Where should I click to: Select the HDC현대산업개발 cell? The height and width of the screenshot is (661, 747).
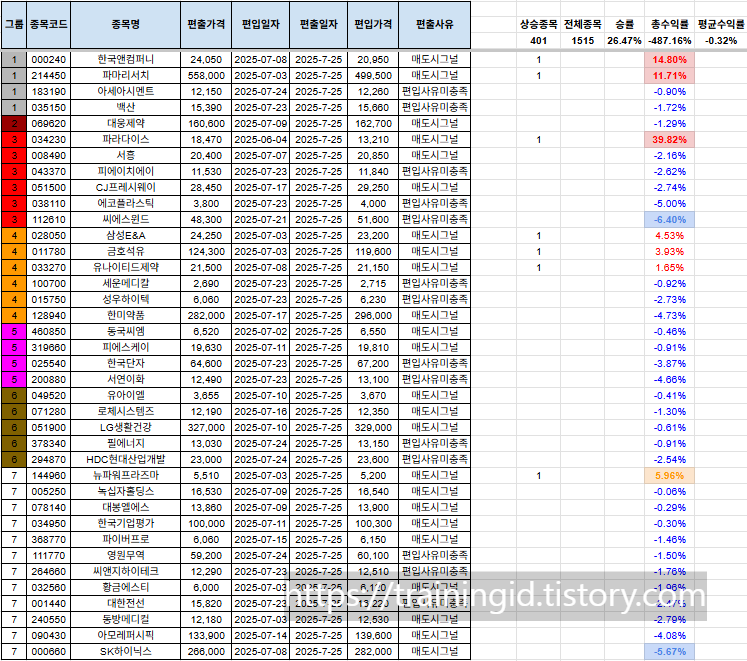click(x=126, y=459)
